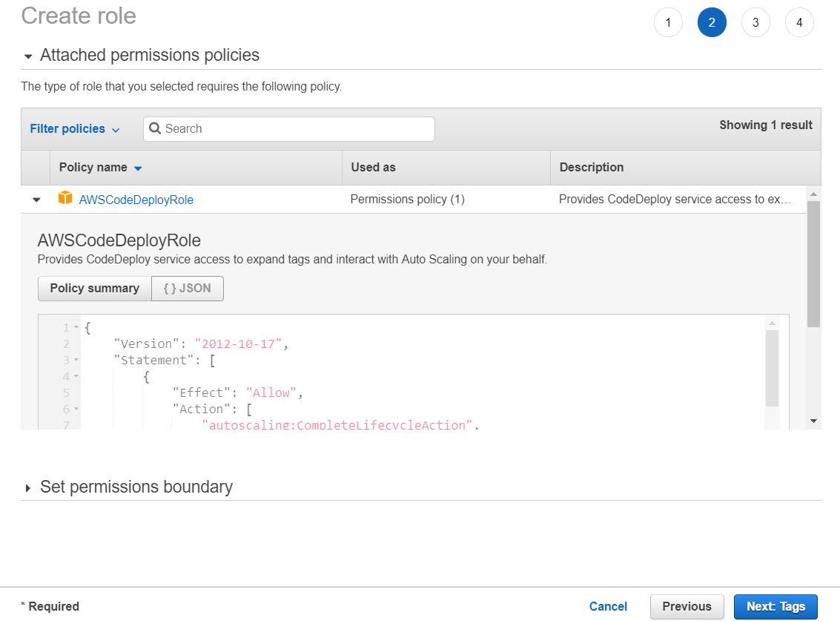Click the search magnifier icon
Screen dimensions: 840x621
coord(155,128)
